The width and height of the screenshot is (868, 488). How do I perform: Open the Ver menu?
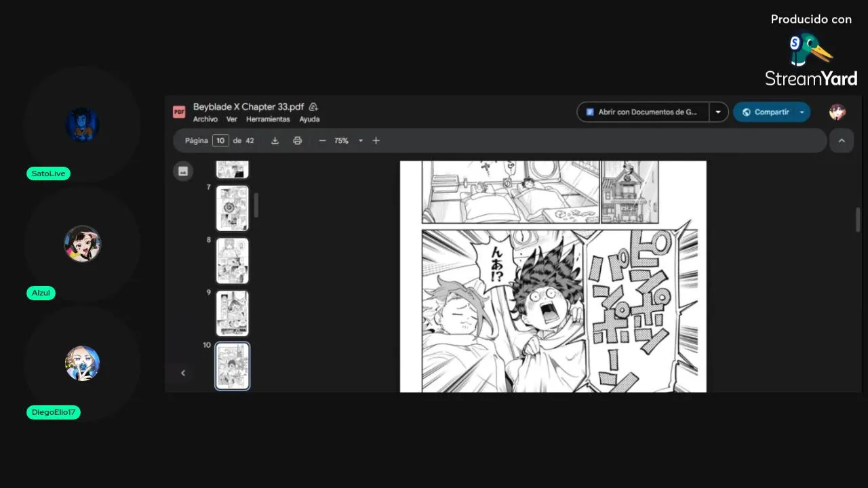tap(232, 119)
